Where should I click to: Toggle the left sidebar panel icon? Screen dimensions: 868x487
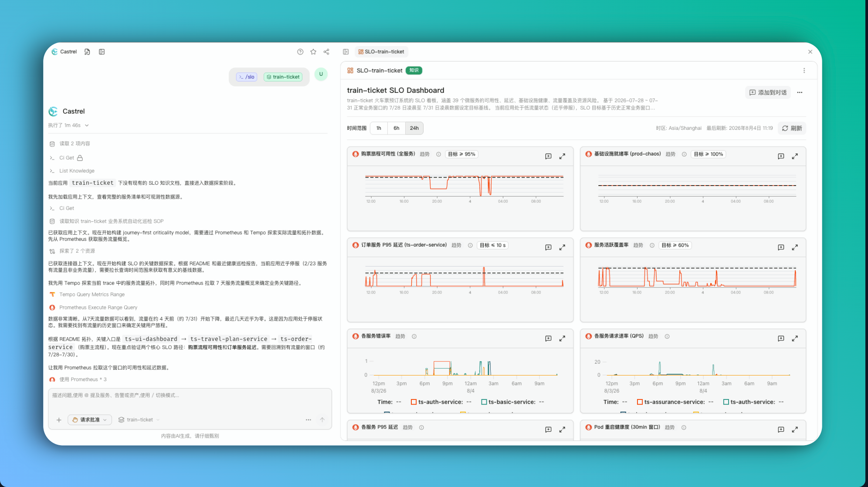coord(102,52)
